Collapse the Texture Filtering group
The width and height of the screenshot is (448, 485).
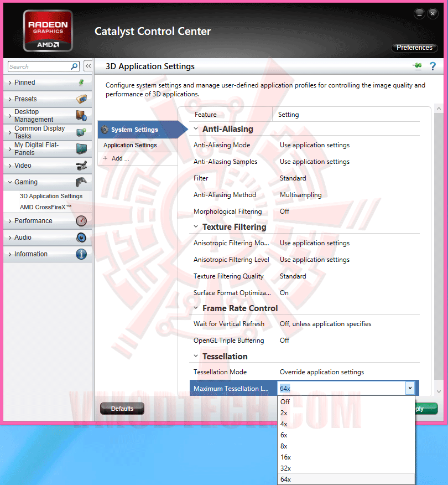pos(196,226)
